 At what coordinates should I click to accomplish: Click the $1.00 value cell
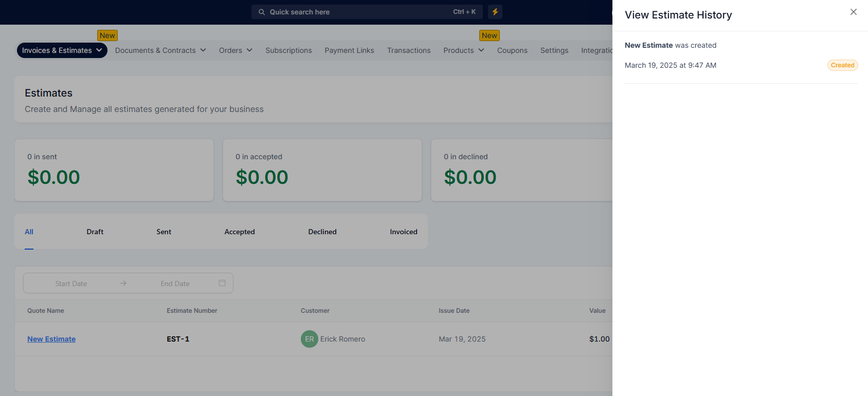click(600, 339)
